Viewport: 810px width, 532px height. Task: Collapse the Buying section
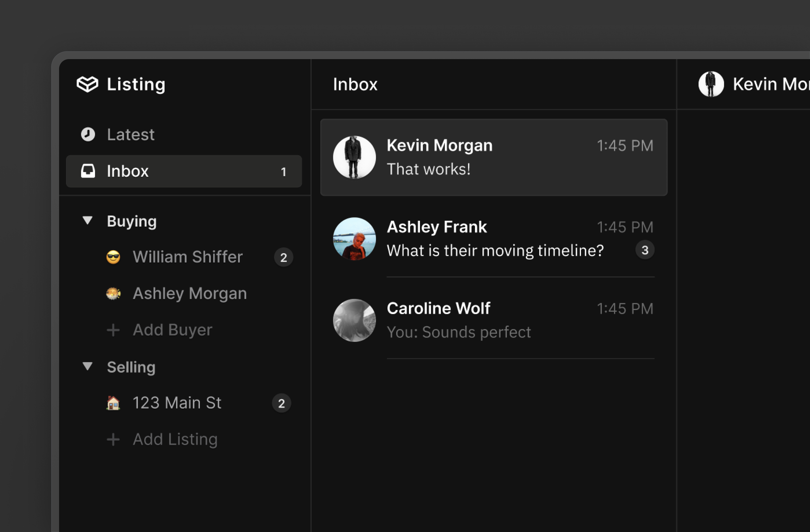(x=88, y=221)
